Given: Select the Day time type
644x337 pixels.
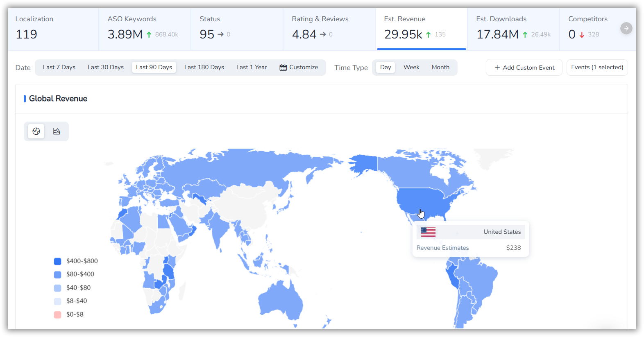Looking at the screenshot, I should click(x=385, y=67).
